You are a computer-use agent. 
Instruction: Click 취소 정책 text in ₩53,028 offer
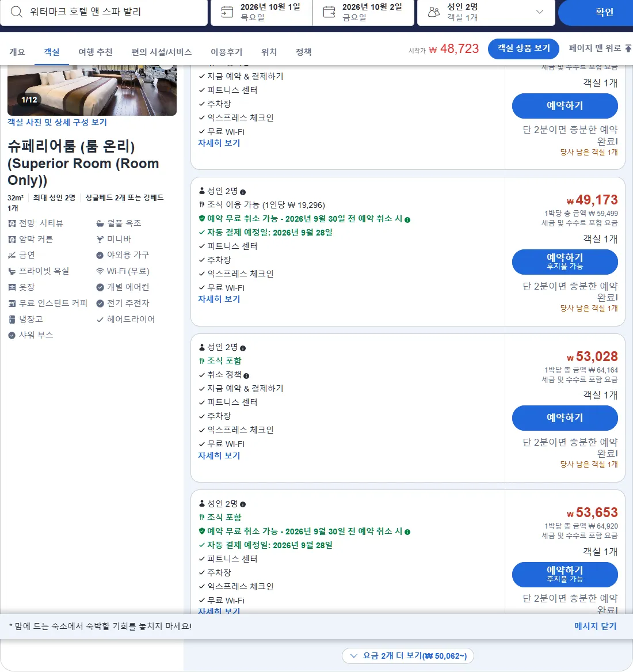coord(224,374)
